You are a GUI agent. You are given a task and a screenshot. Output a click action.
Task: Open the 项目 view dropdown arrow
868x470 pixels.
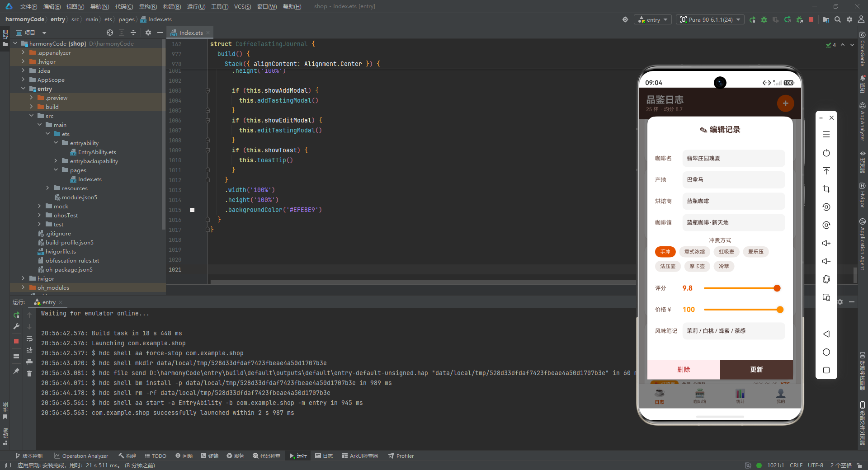point(44,33)
